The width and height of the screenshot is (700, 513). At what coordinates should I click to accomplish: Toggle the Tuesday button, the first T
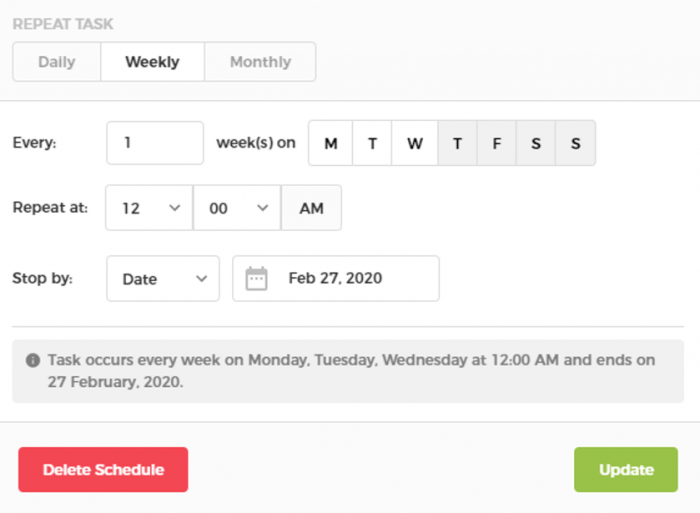coord(372,143)
